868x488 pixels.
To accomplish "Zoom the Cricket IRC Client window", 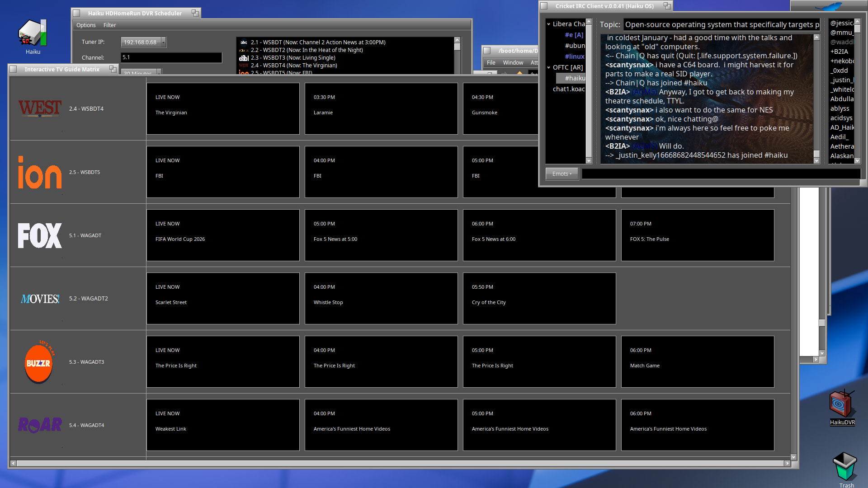I will 667,6.
